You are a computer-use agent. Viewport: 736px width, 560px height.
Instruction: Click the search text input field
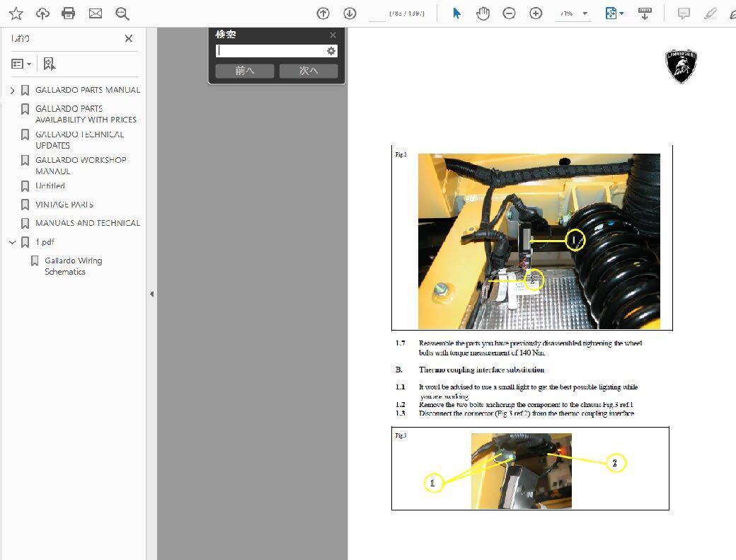[x=270, y=51]
